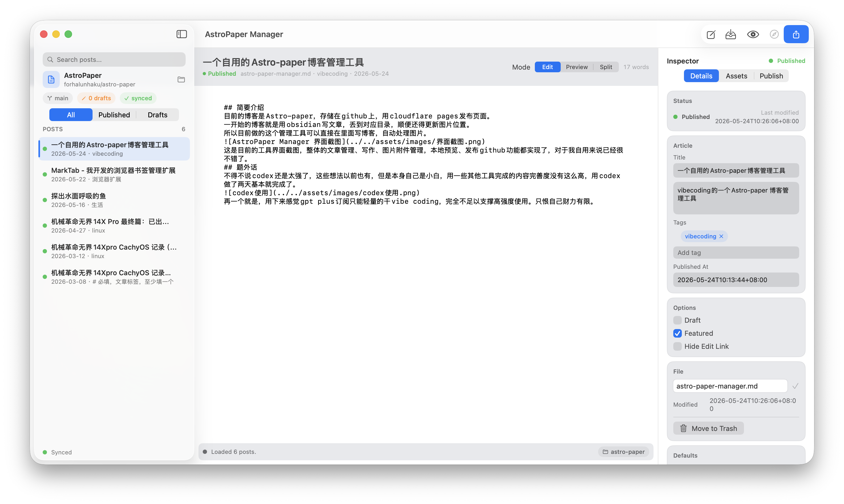Open the Assets inspector tab
The height and width of the screenshot is (504, 844).
736,76
